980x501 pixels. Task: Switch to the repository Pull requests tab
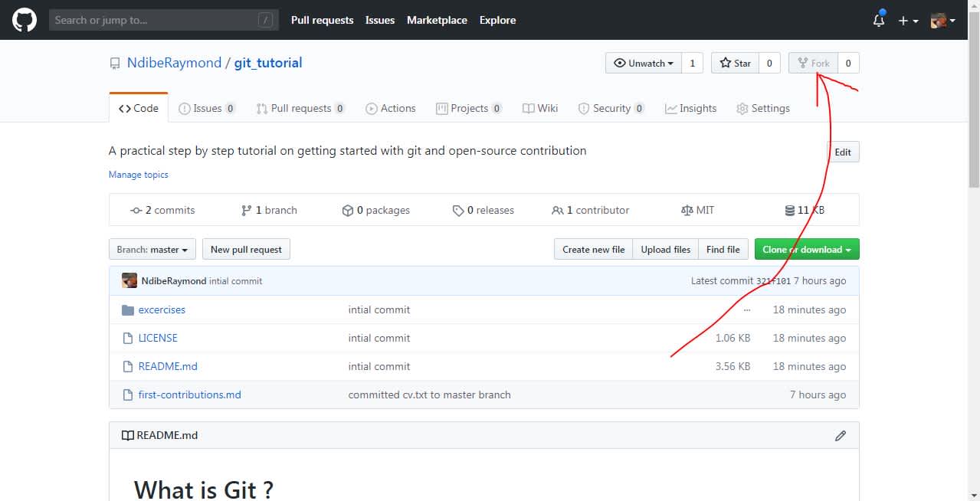tap(300, 108)
